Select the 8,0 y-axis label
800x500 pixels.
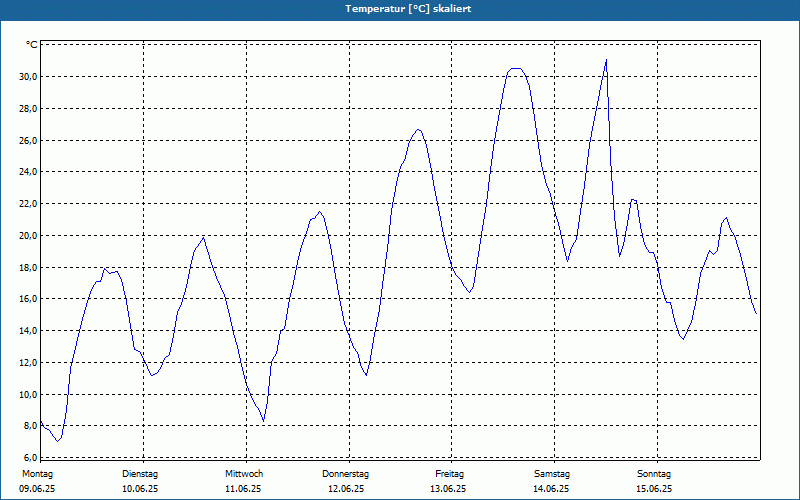(31, 426)
